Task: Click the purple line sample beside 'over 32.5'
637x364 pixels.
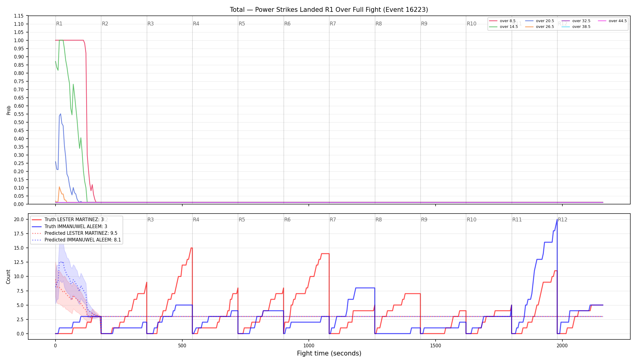Action: [566, 21]
